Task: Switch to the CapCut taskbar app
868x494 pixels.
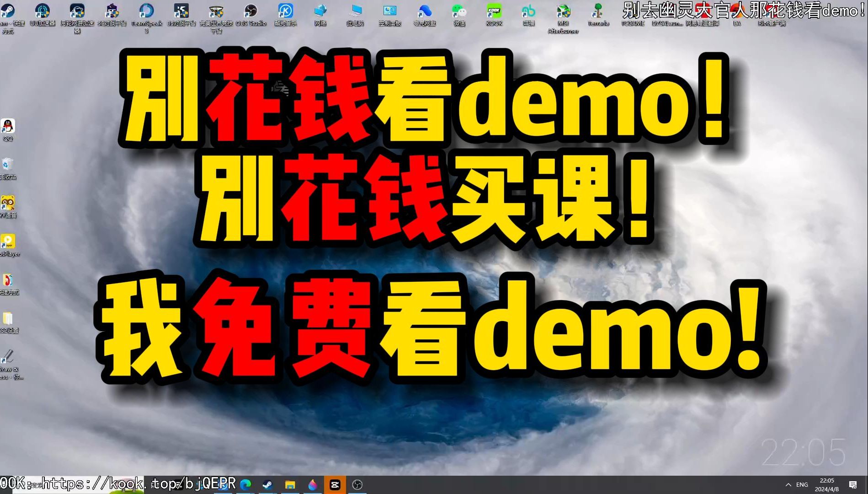Action: pyautogui.click(x=335, y=485)
